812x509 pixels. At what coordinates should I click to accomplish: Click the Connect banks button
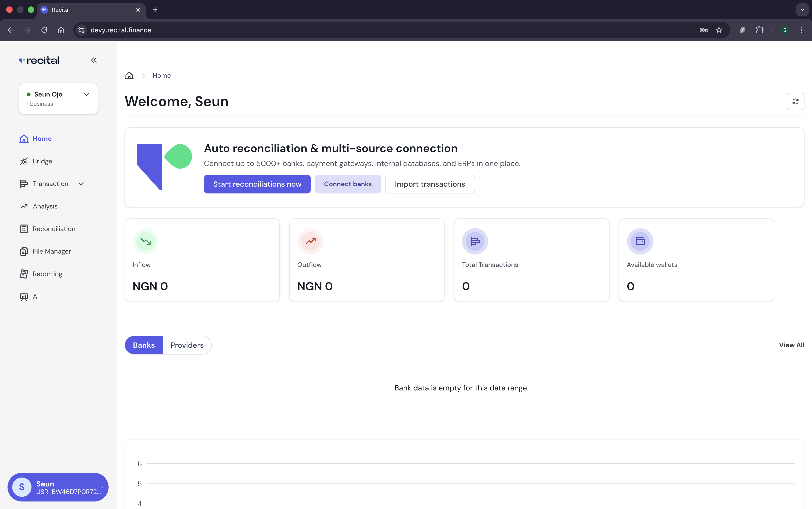[x=347, y=184]
